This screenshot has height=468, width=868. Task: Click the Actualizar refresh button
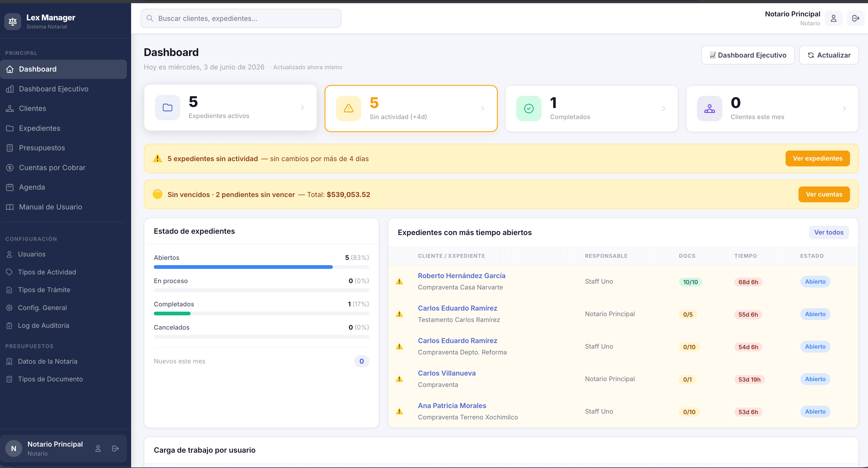click(x=829, y=55)
